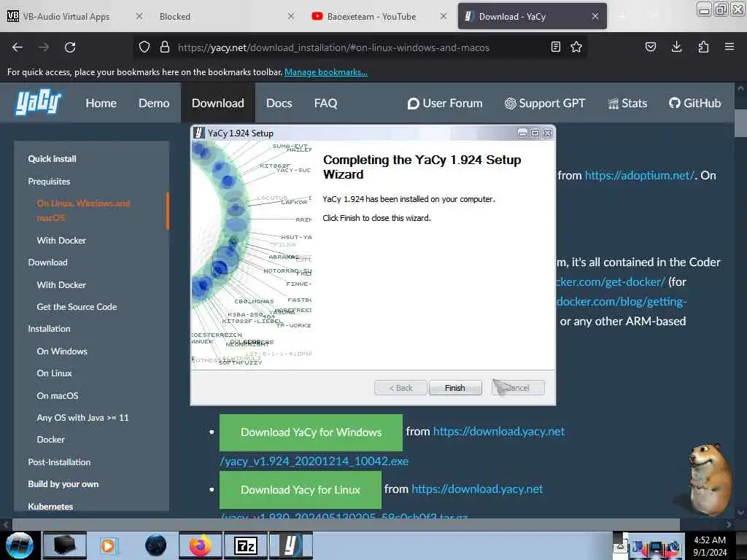Select With Docker under Prequisites
Viewport: 747px width, 560px height.
(61, 241)
